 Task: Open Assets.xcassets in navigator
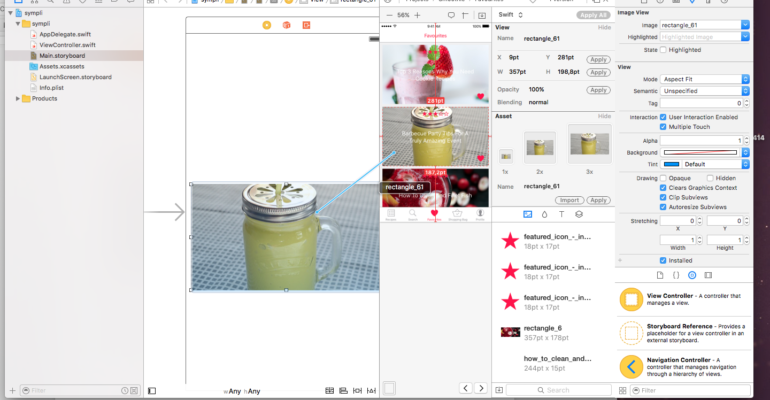point(57,67)
